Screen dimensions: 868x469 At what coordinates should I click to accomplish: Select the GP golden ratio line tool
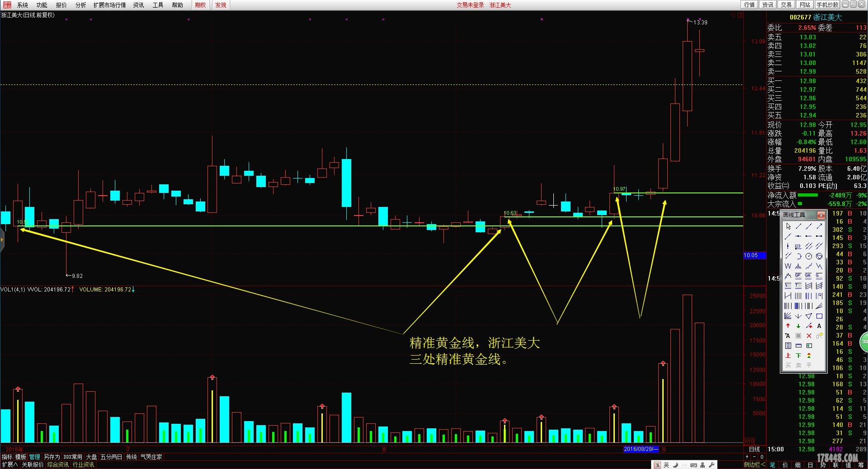(798, 276)
